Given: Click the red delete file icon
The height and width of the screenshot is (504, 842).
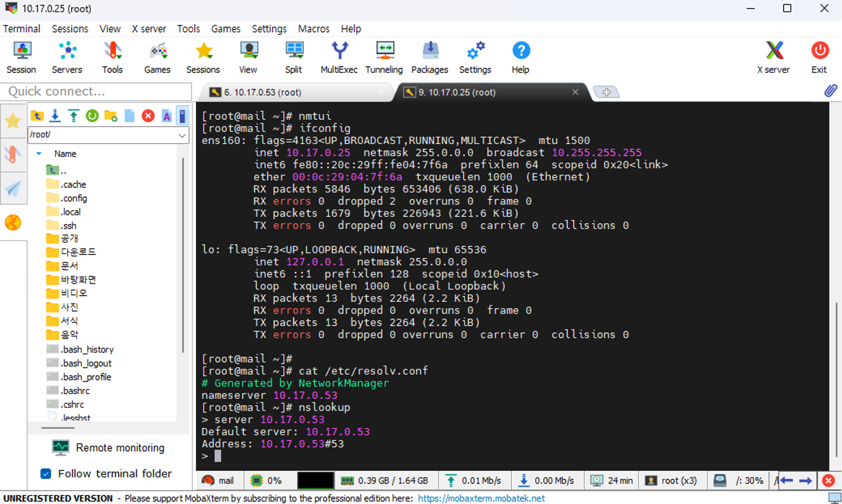Looking at the screenshot, I should (x=148, y=116).
